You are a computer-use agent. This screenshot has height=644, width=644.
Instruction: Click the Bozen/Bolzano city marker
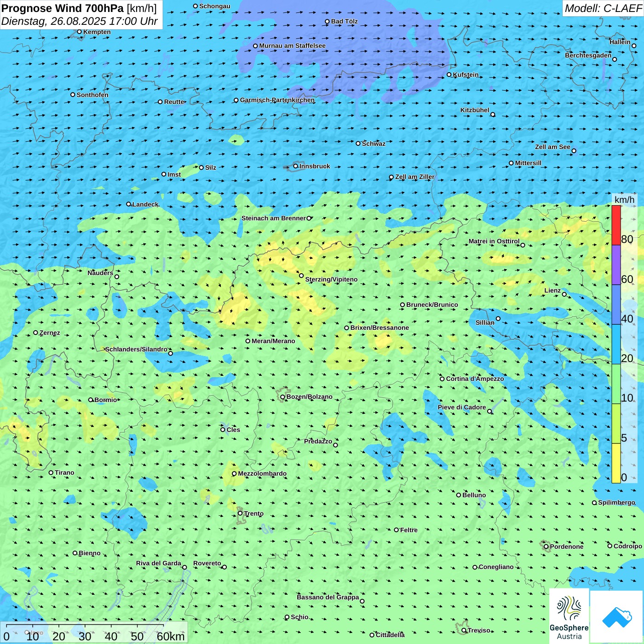click(283, 397)
